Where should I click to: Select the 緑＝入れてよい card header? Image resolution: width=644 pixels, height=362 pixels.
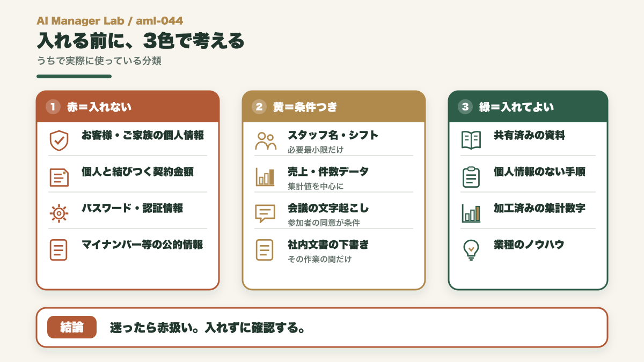pos(528,107)
